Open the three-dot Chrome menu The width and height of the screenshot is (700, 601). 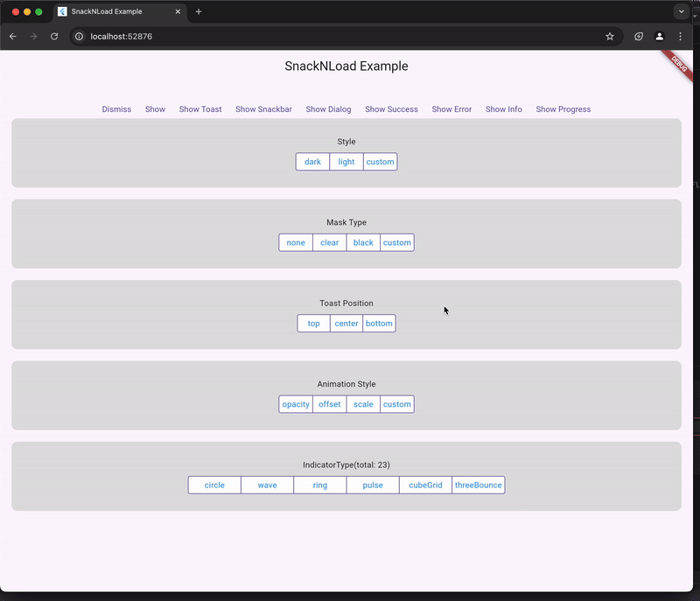pyautogui.click(x=681, y=37)
